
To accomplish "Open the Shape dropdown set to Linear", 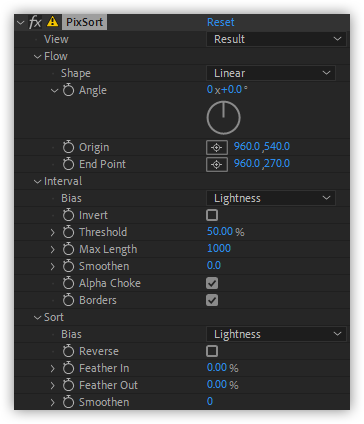I will point(271,73).
